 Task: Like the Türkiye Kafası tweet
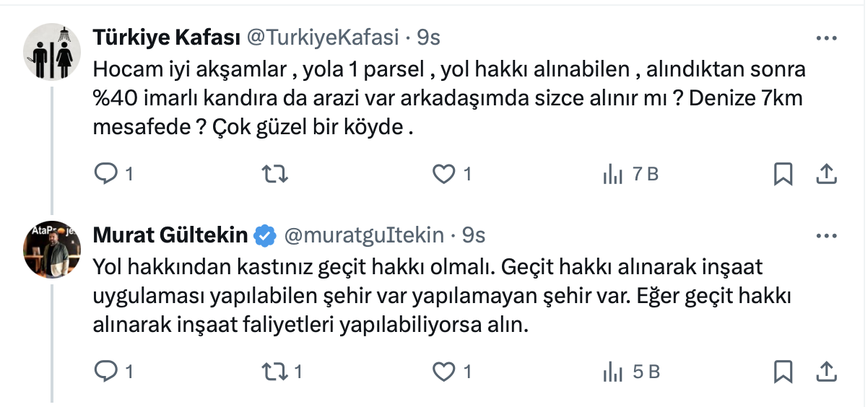click(x=443, y=174)
